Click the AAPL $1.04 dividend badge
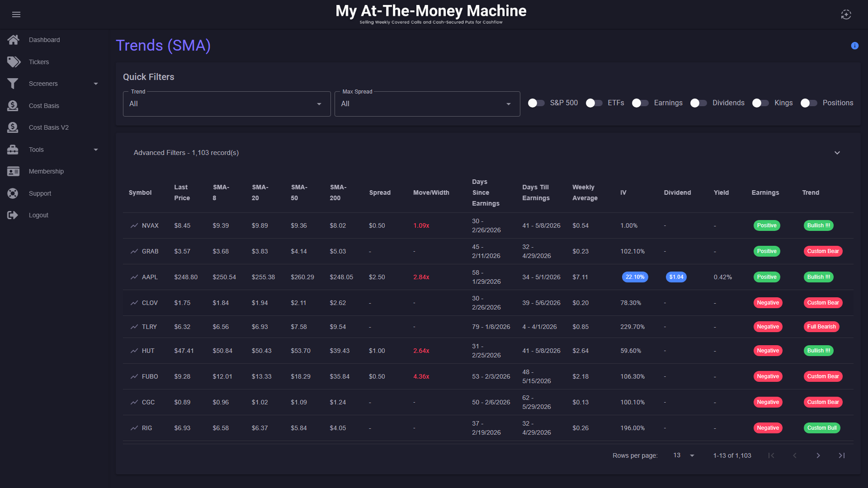The width and height of the screenshot is (868, 488). [676, 277]
